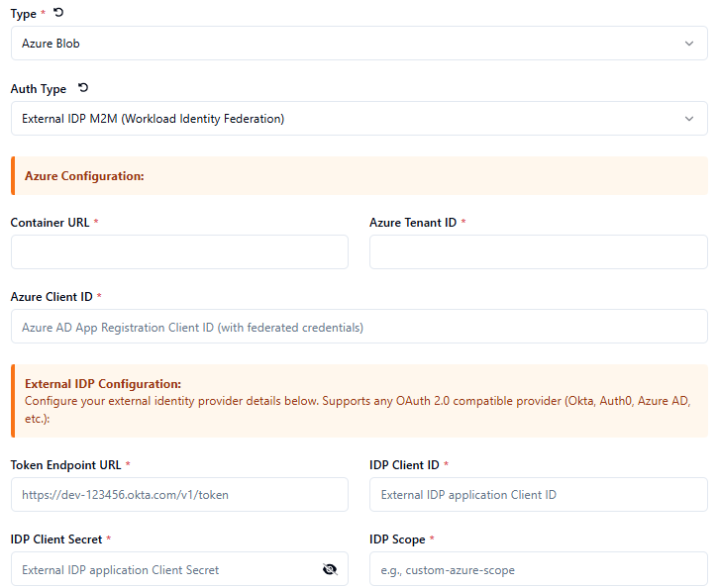Click inside the IDP Client Secret text field
The image size is (718, 588).
(x=163, y=569)
